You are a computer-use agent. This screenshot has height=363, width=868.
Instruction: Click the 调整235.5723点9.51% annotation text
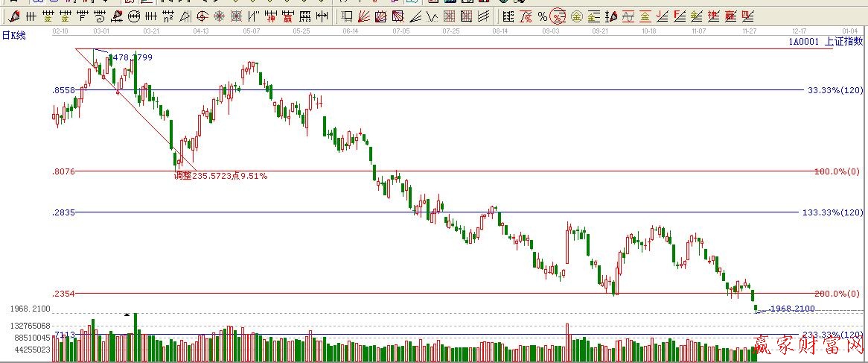220,177
